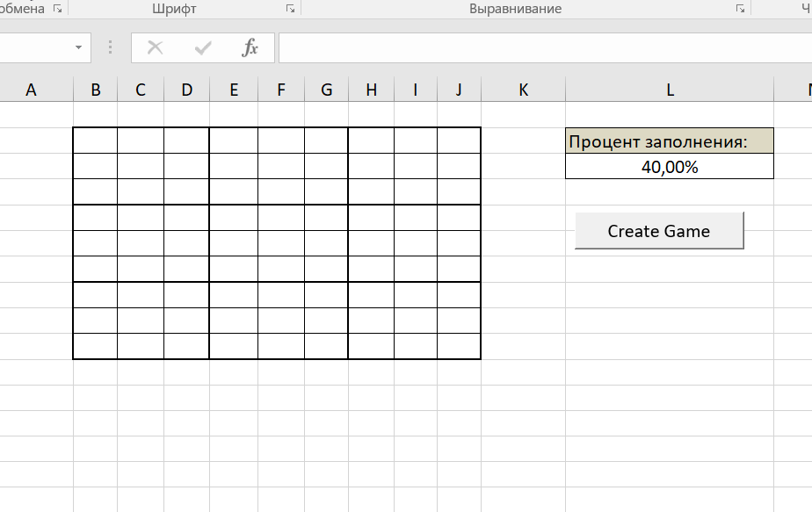The image size is (812, 512).
Task: Click the cell showing 40,00%
Action: point(669,166)
